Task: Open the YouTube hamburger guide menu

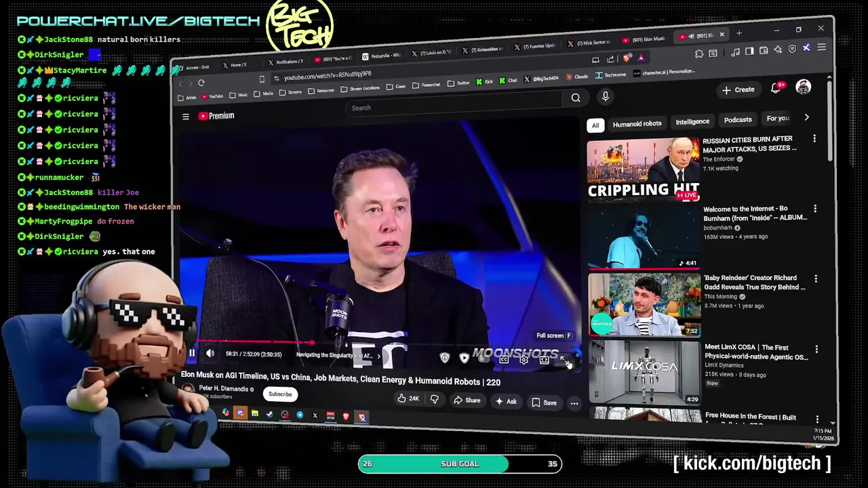Action: (186, 117)
